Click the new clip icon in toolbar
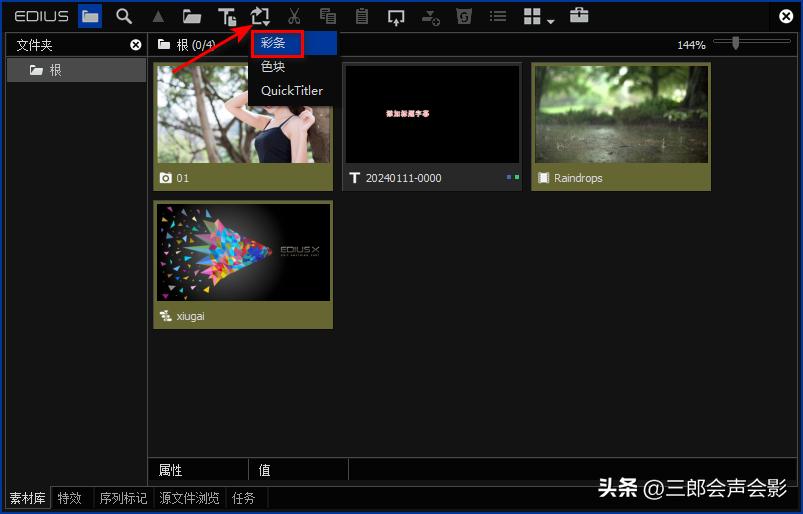This screenshot has width=803, height=514. [260, 16]
